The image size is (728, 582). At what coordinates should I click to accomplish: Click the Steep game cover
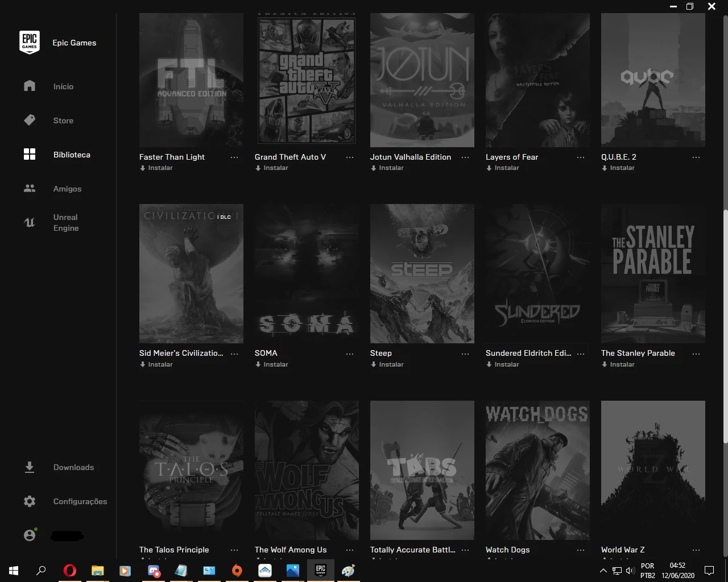pos(422,273)
